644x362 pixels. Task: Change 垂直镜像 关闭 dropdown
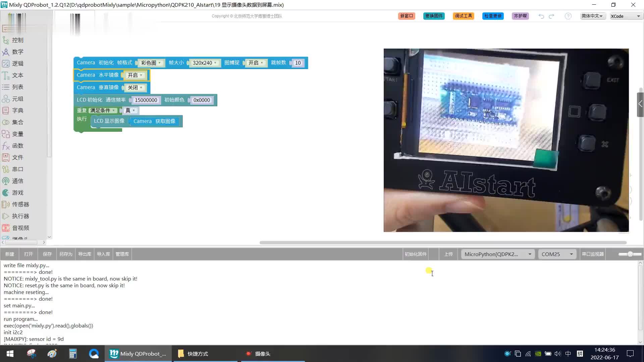[x=135, y=88]
